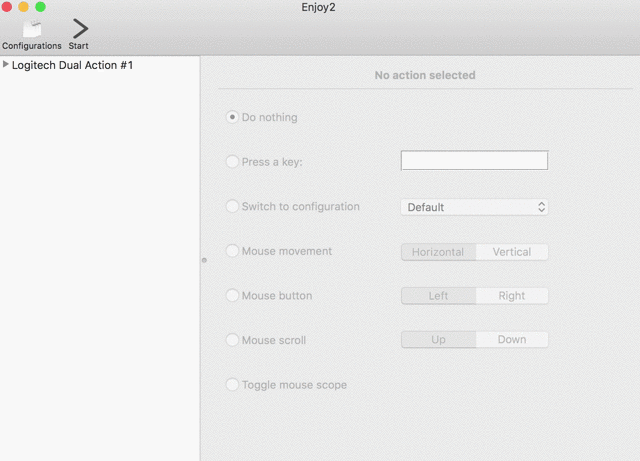The width and height of the screenshot is (640, 461).
Task: Open the Default configuration dropdown
Action: click(x=474, y=207)
